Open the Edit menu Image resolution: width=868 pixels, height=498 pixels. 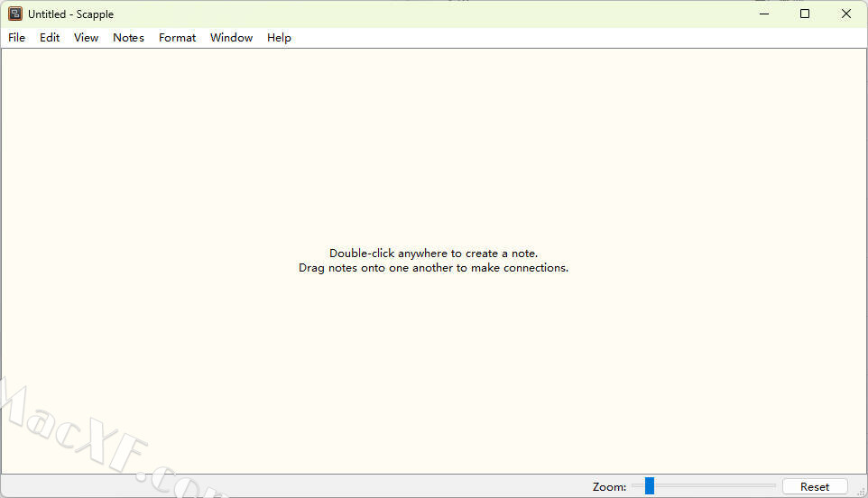coord(50,38)
